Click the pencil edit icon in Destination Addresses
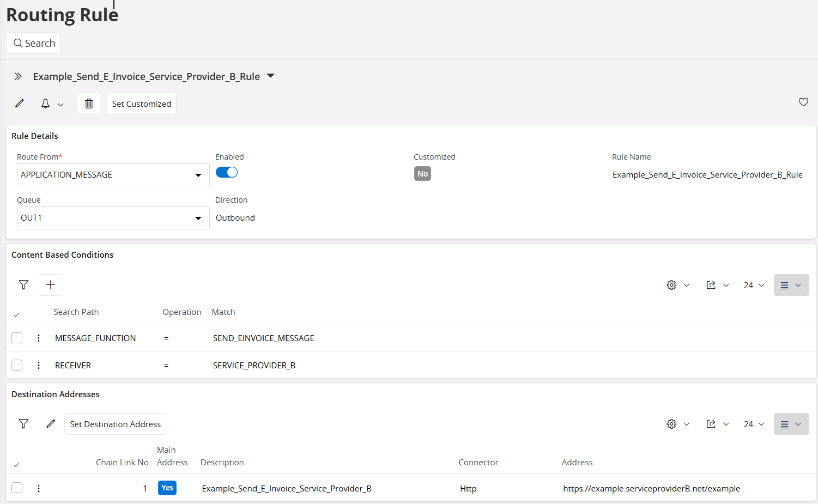818x504 pixels. (x=51, y=424)
